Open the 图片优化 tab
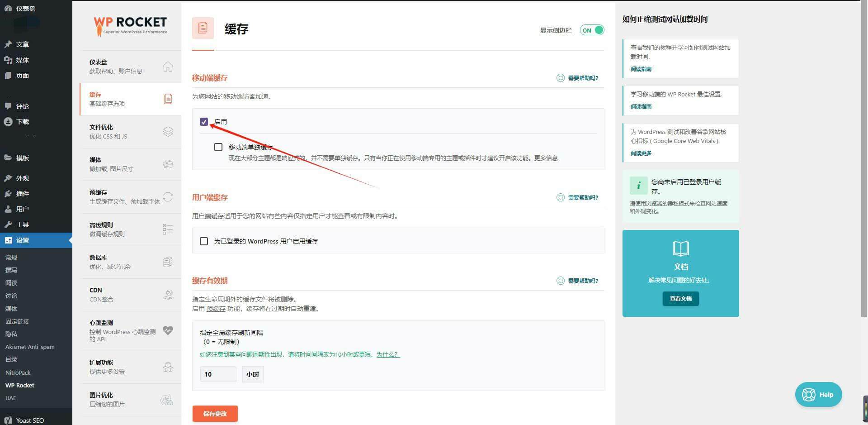 130,400
